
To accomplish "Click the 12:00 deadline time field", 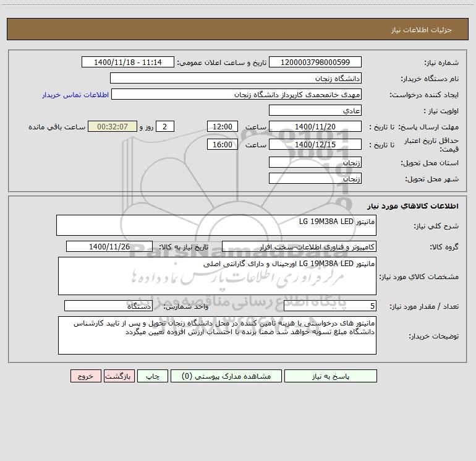I will pos(222,126).
